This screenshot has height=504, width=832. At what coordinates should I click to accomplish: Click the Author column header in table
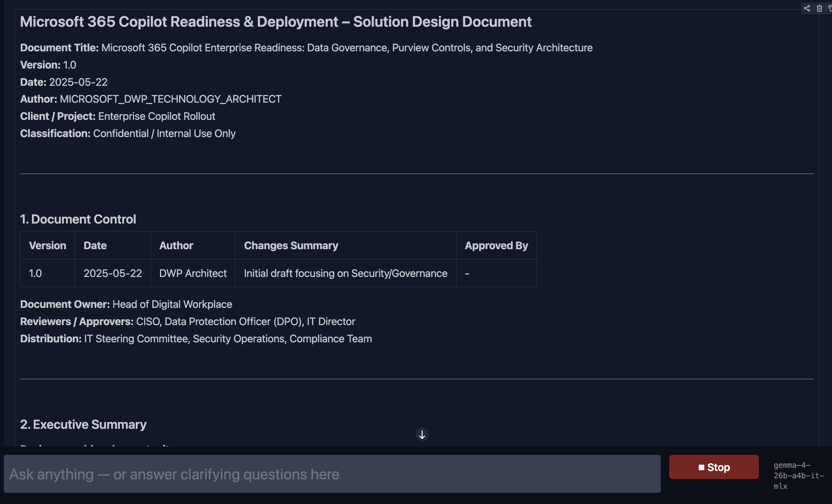click(193, 245)
